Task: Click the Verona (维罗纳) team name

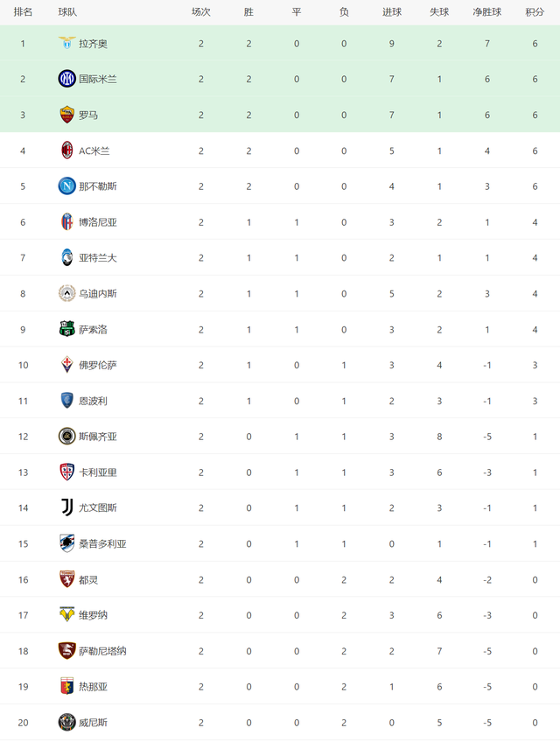Action: 93,615
